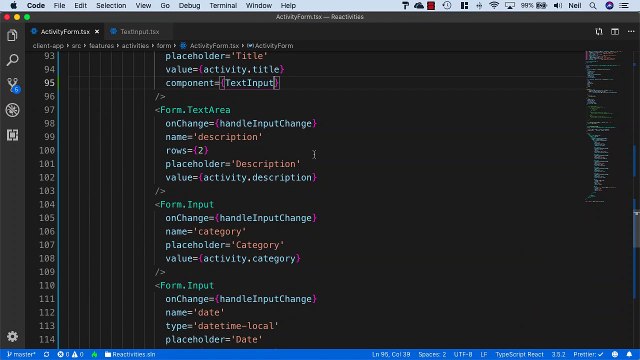Open the Window menu
This screenshot has height=360, width=640.
(x=259, y=5)
